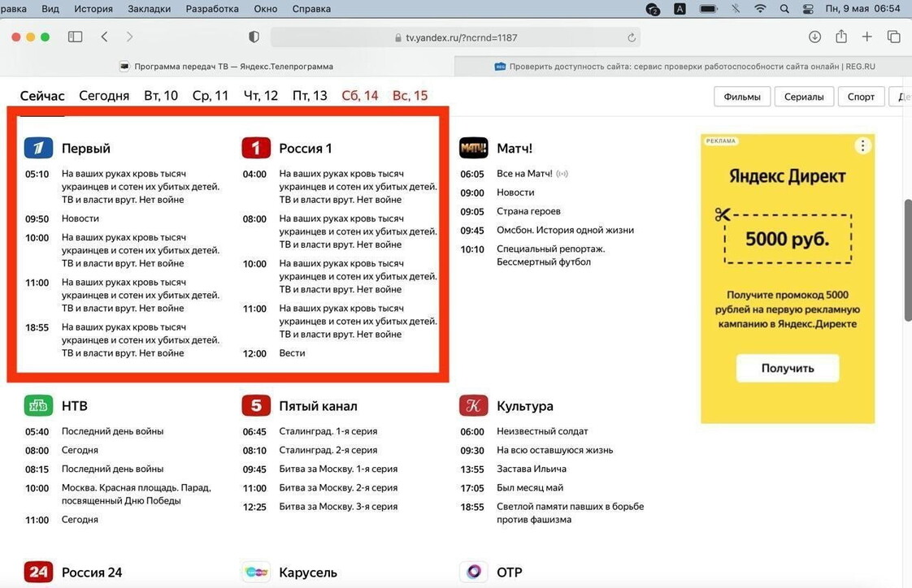Open a new tab with plus icon
This screenshot has width=912, height=588.
point(867,37)
